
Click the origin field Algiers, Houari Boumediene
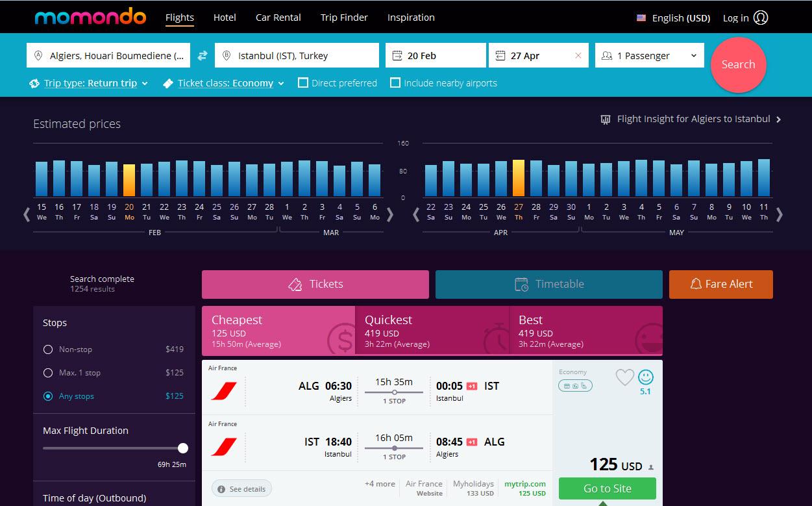click(x=108, y=56)
